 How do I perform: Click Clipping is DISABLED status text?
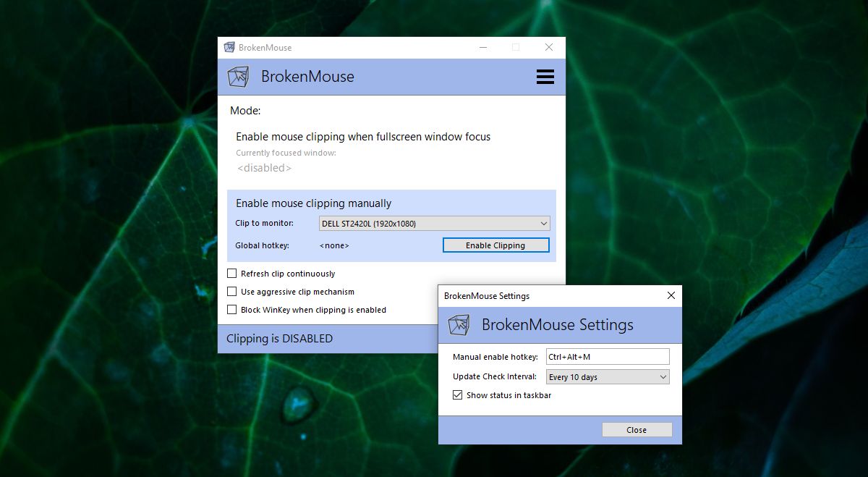(x=279, y=339)
